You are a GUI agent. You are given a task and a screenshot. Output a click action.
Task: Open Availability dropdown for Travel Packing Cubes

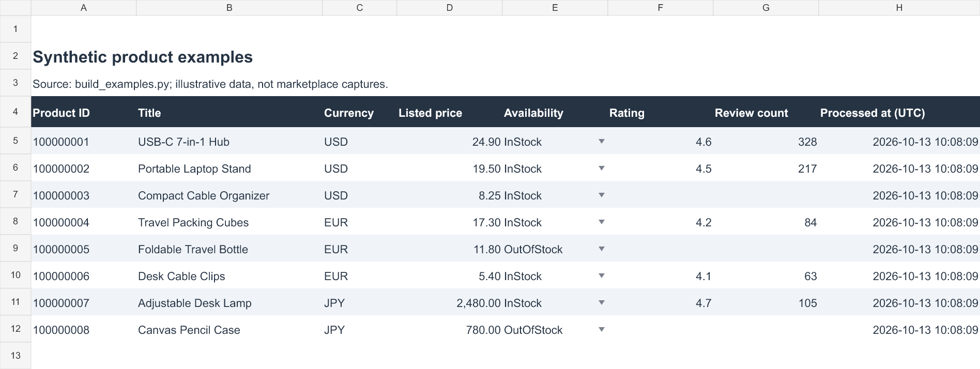[x=601, y=222]
